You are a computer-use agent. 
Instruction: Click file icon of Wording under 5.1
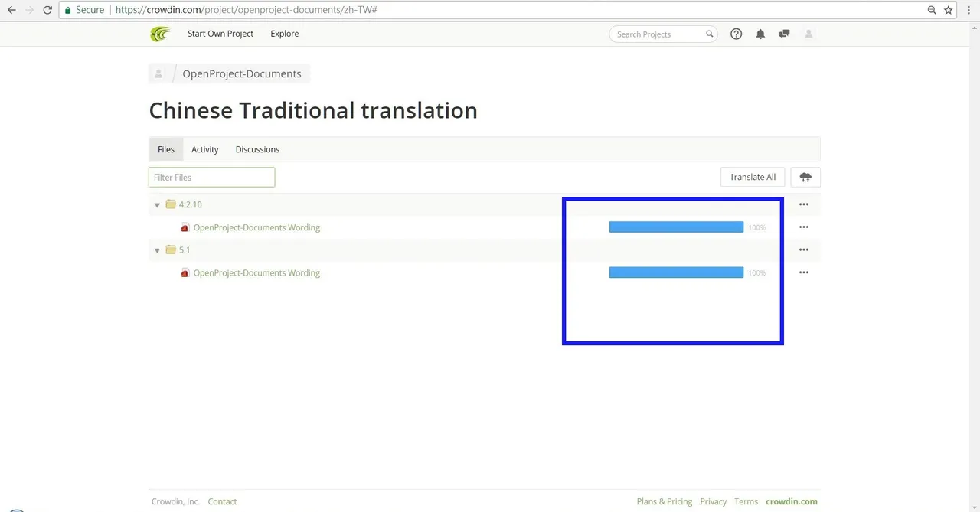[x=185, y=272]
